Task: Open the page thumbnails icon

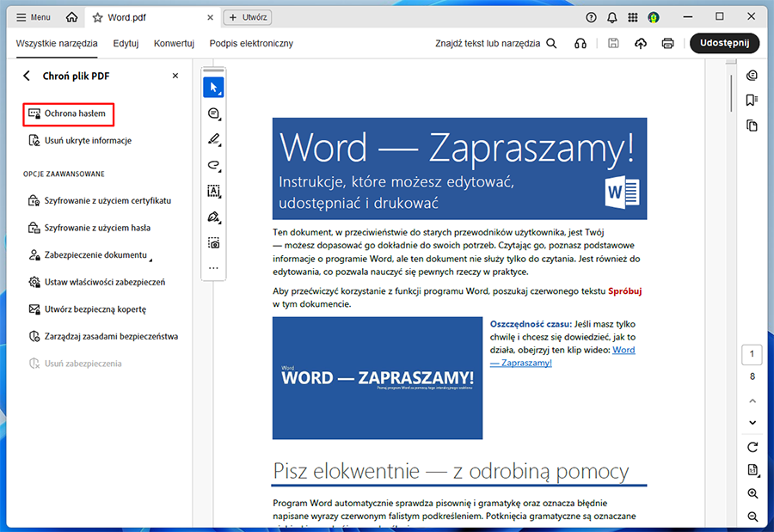Action: (x=752, y=125)
